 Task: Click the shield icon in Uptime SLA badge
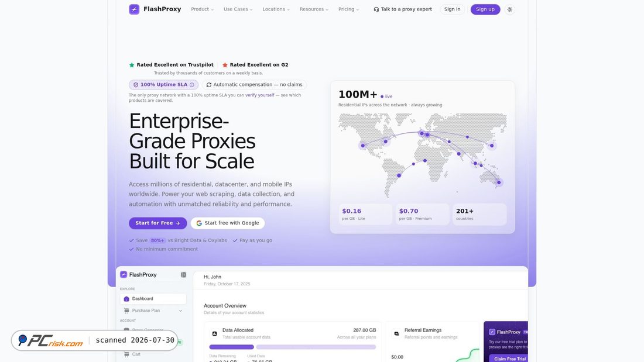pos(136,85)
